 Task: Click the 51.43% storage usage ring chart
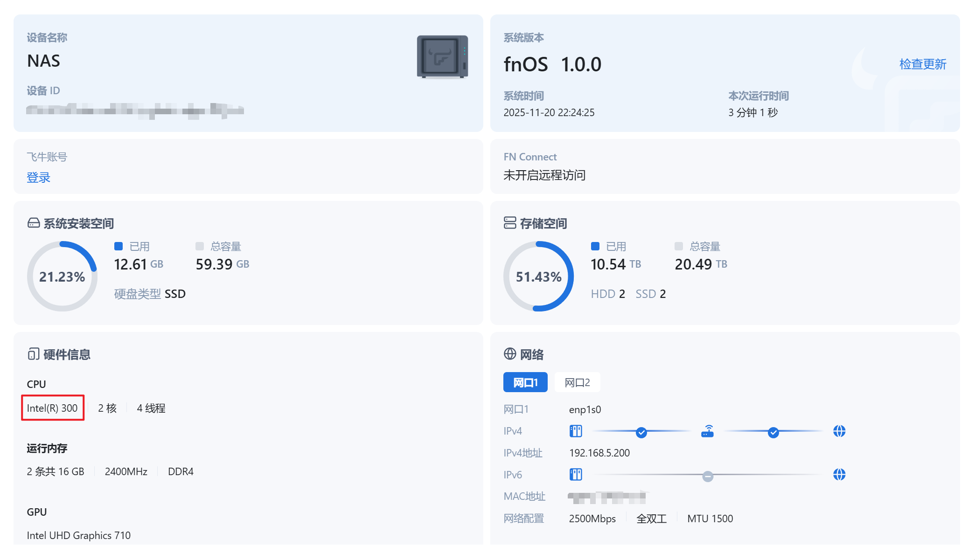(x=538, y=277)
